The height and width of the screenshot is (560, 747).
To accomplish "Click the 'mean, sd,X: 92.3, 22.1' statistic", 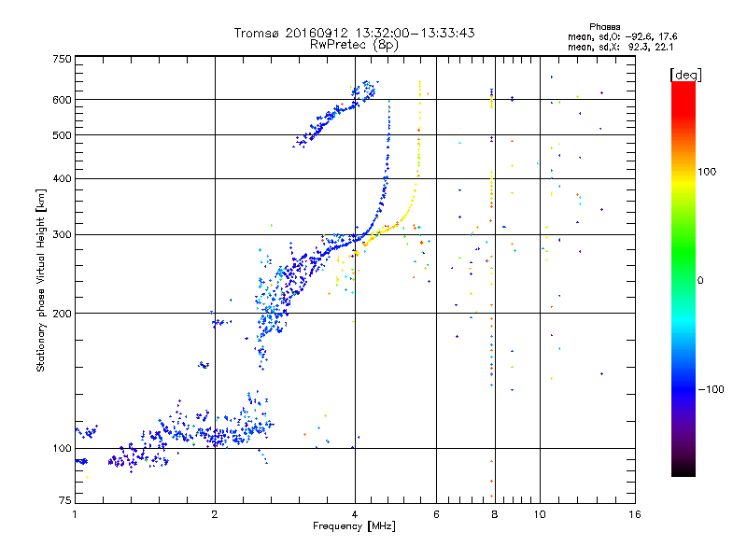I will [x=620, y=47].
